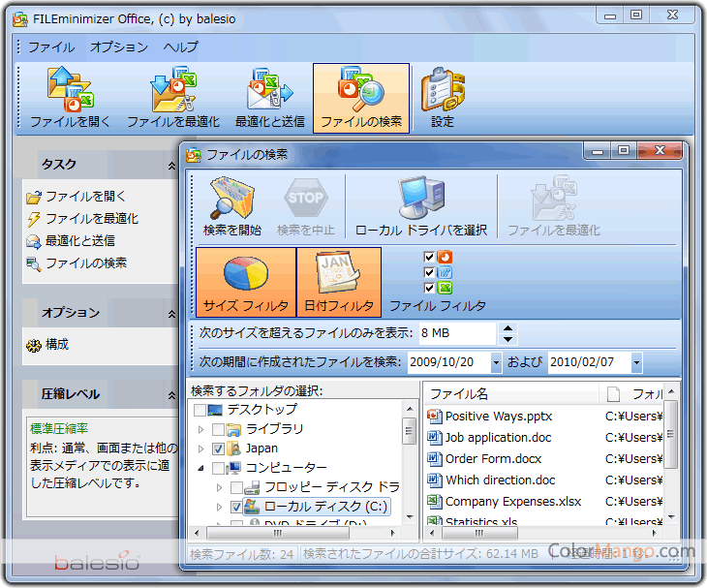
Task: Open the 設定 settings icon
Action: click(442, 89)
